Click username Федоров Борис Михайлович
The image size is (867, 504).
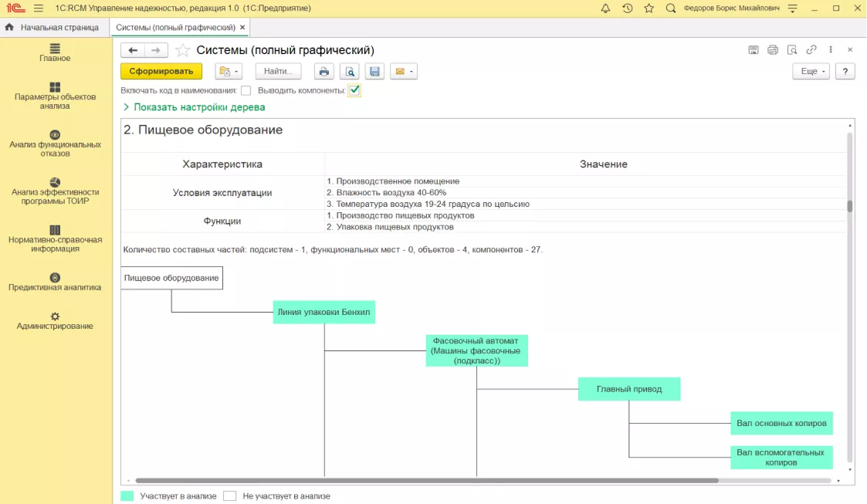(x=732, y=8)
